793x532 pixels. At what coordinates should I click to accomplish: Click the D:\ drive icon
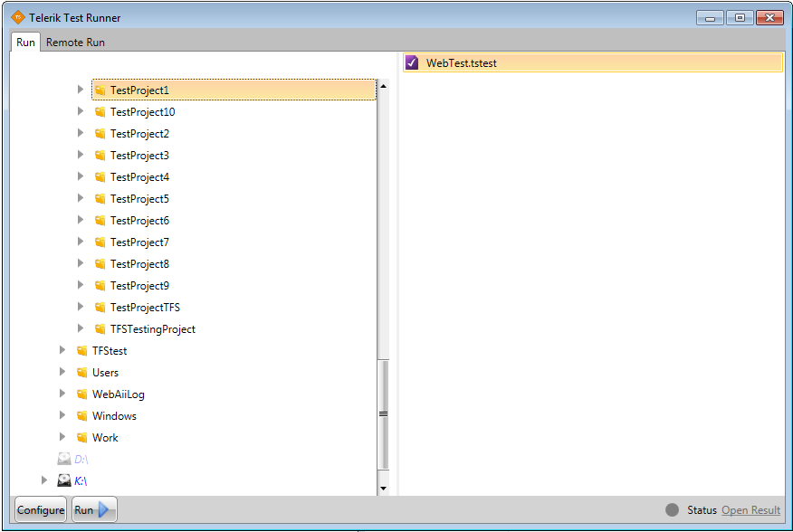(63, 459)
